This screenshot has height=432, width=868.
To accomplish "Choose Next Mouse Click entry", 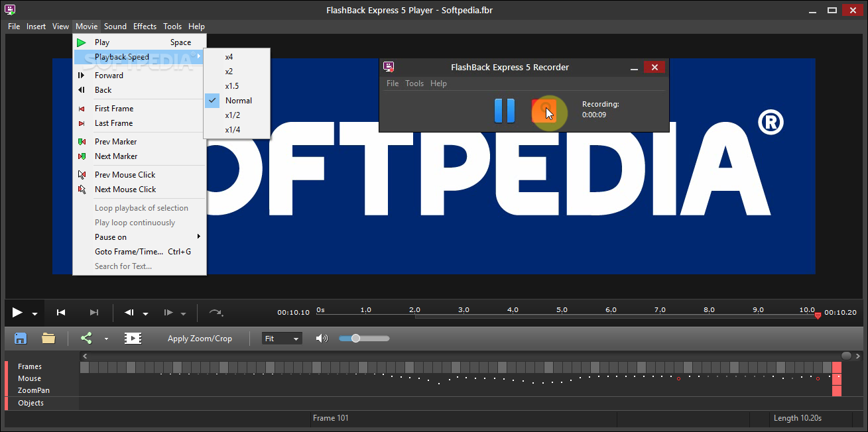I will pos(139,189).
